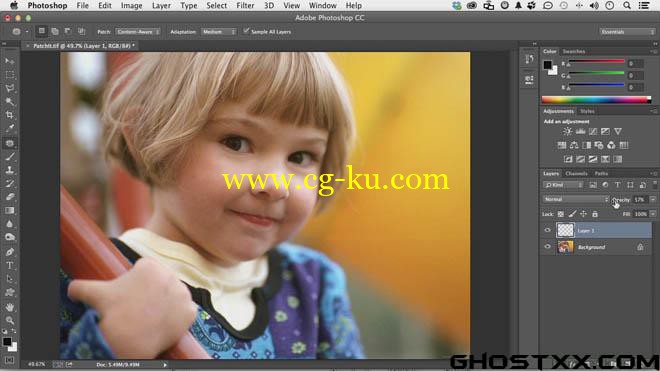Open the Kind filter dropdown

click(563, 185)
